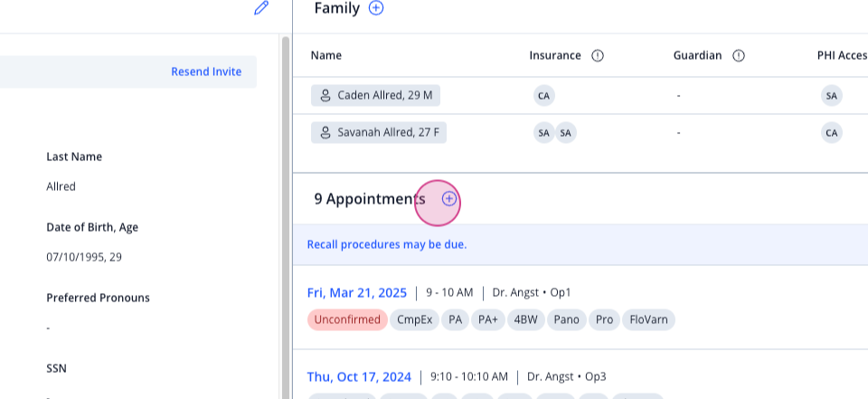
Task: Open Savanah Allred, 27 F family member
Action: [379, 132]
